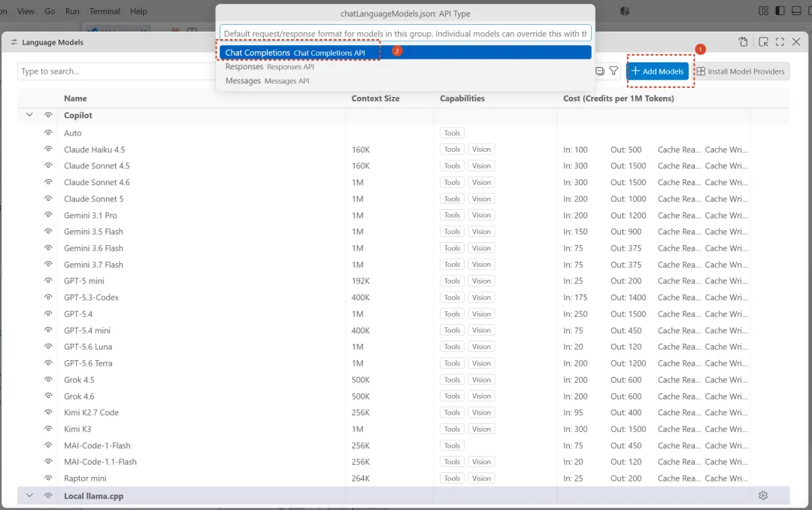Hide Grok 4.5 model
812x510 pixels.
click(x=48, y=379)
